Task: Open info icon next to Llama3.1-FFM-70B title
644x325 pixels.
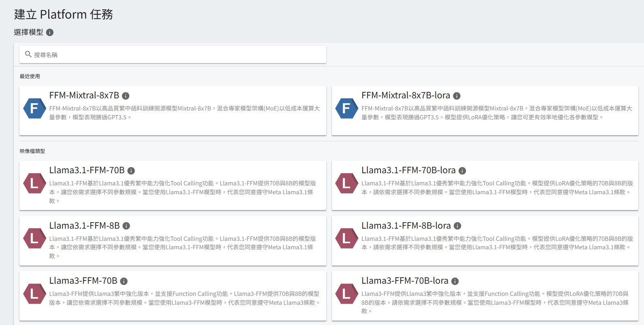Action: 131,171
